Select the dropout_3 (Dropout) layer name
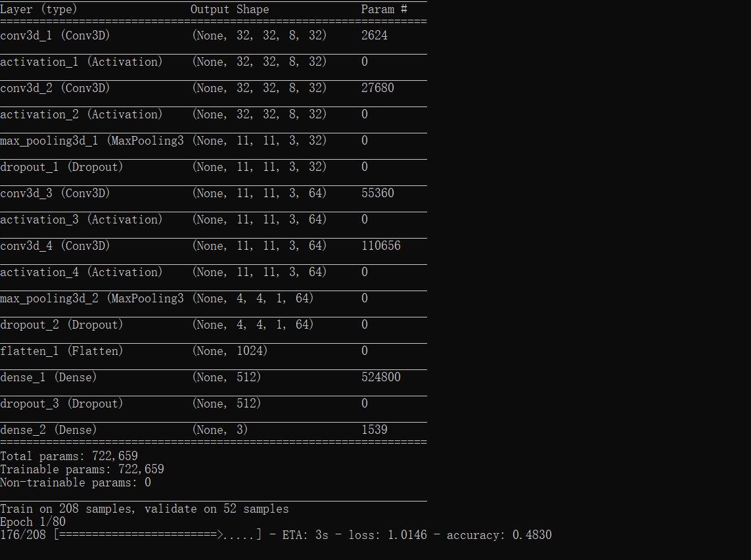751x560 pixels. (x=62, y=404)
